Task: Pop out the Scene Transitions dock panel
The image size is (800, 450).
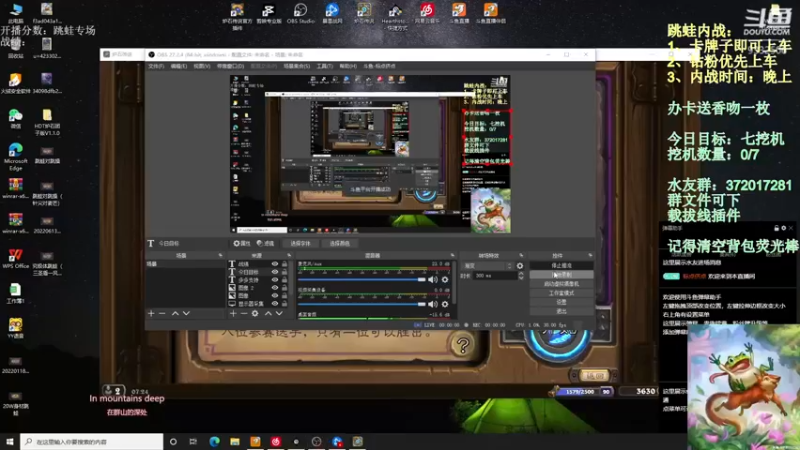Action: coord(521,255)
